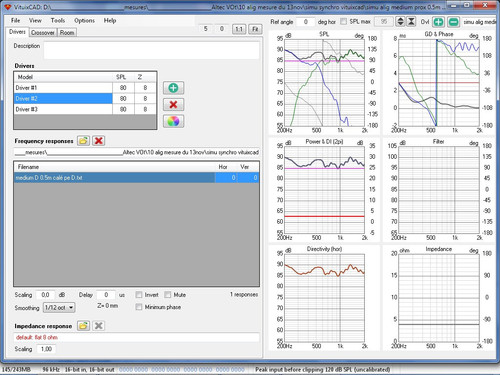Open the Help menu
Screen dimensions: 500x375
click(x=110, y=20)
